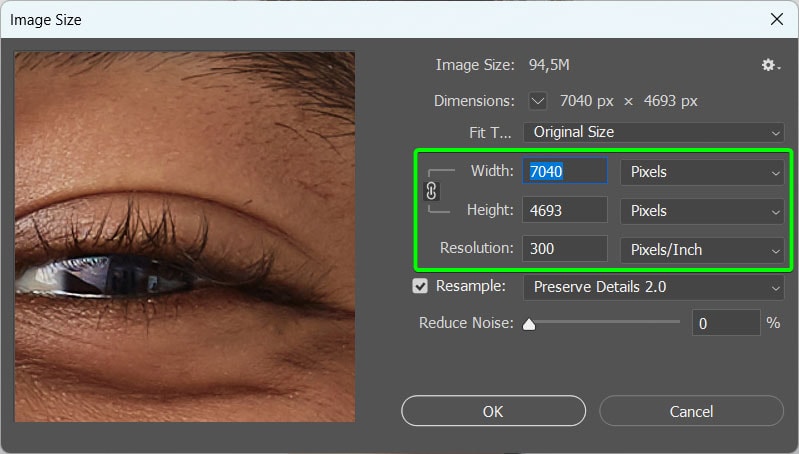The image size is (799, 454).
Task: Open the Preserve Details 2.0 resample dropdown
Action: point(654,287)
